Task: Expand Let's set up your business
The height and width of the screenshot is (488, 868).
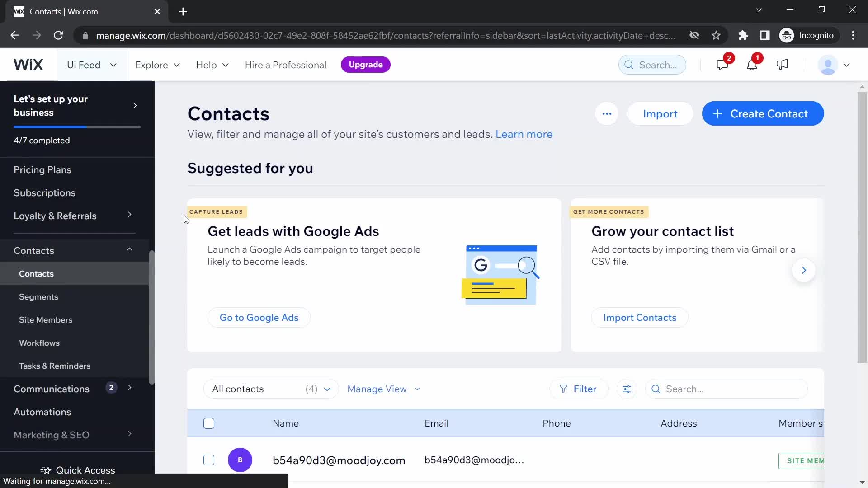Action: tap(134, 106)
